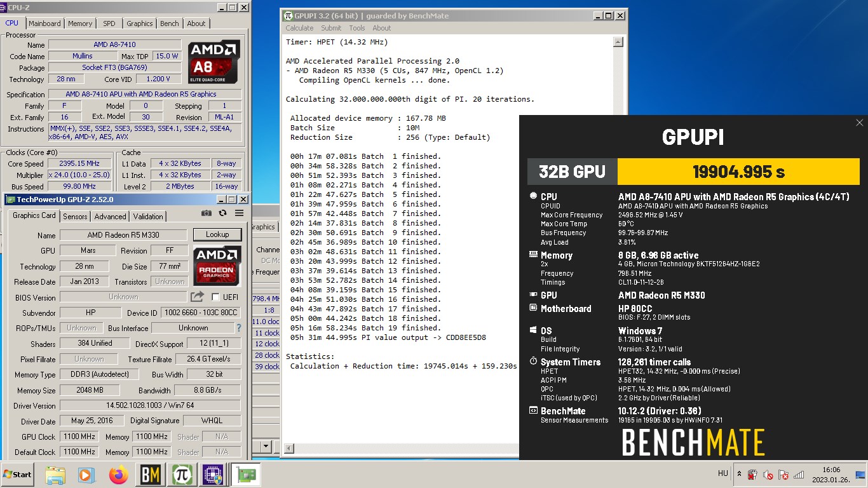Open the Submit menu in GPUPI
868x488 pixels.
pyautogui.click(x=331, y=28)
